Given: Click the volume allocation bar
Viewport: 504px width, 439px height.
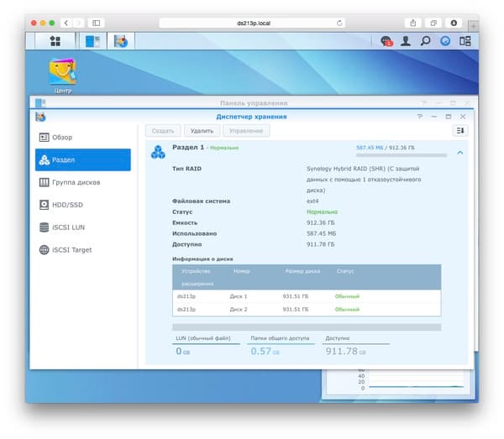Looking at the screenshot, I should point(307,327).
